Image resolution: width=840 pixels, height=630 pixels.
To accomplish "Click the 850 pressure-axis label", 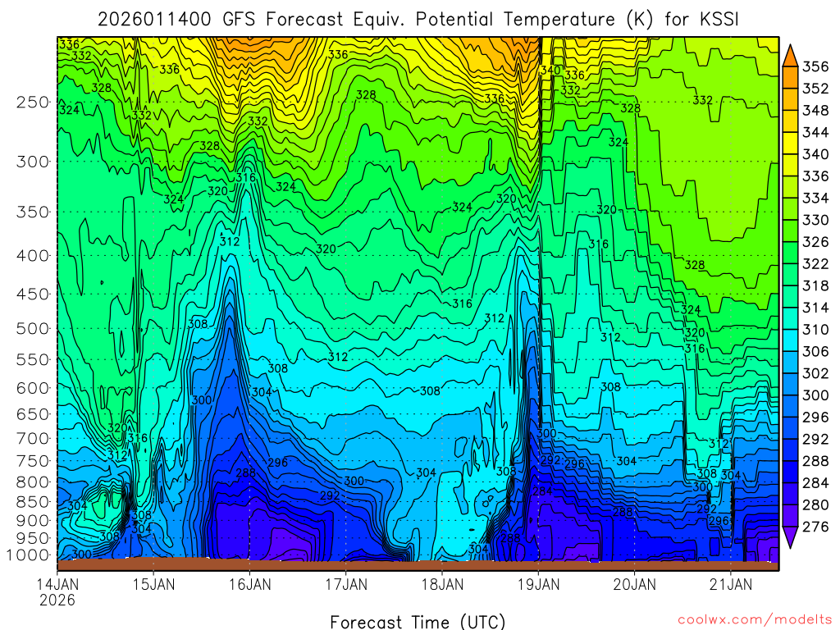I will click(33, 501).
